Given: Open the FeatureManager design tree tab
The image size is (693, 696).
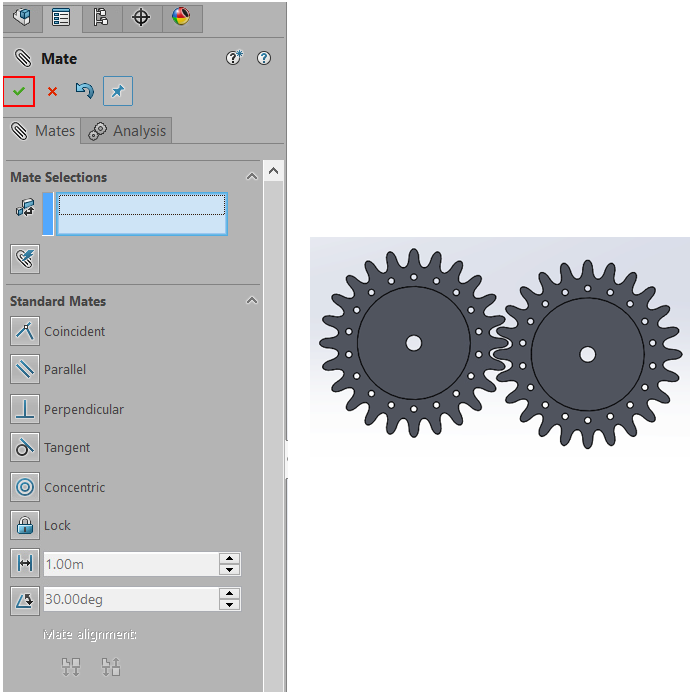Looking at the screenshot, I should 22,18.
